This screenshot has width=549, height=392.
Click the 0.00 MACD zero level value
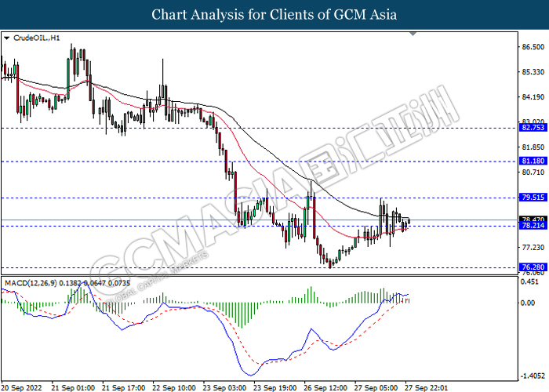528,303
